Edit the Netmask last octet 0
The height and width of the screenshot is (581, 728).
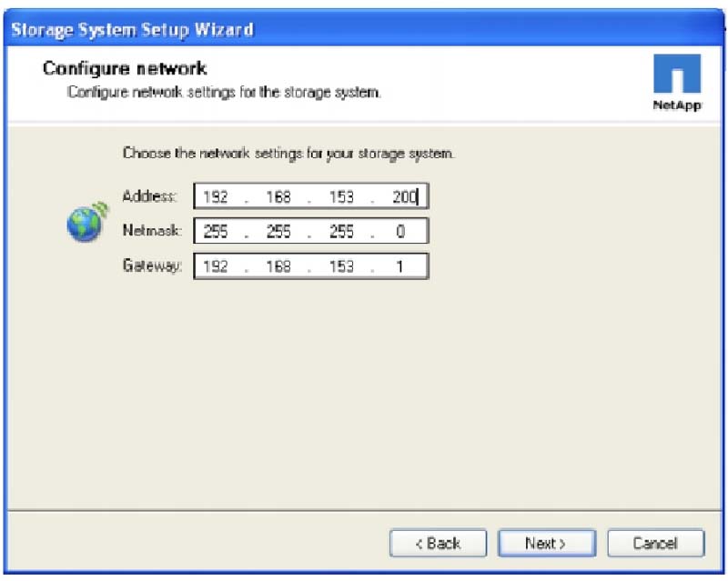click(400, 231)
